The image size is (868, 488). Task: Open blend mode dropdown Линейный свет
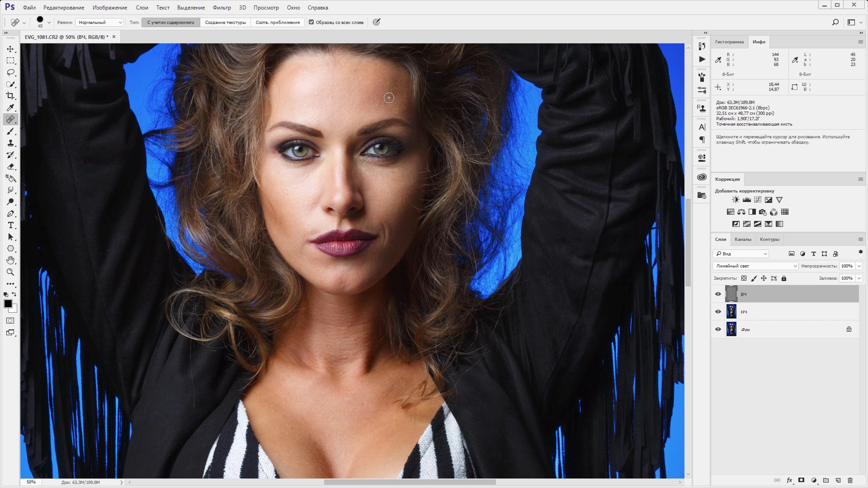tap(755, 266)
